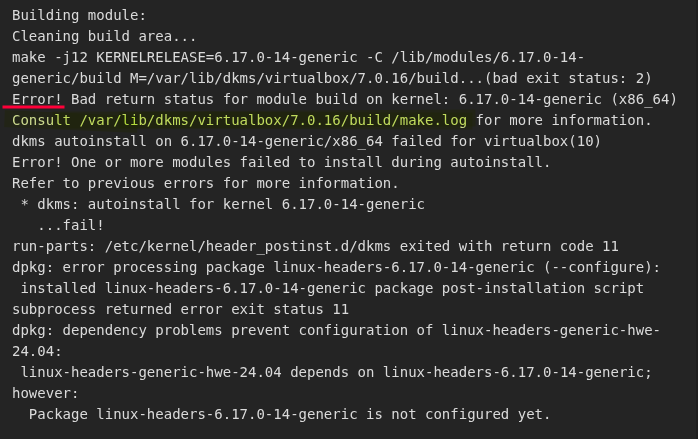Click the "subprocess returned error exit status 11" line
Image resolution: width=698 pixels, height=439 pixels.
(x=180, y=309)
